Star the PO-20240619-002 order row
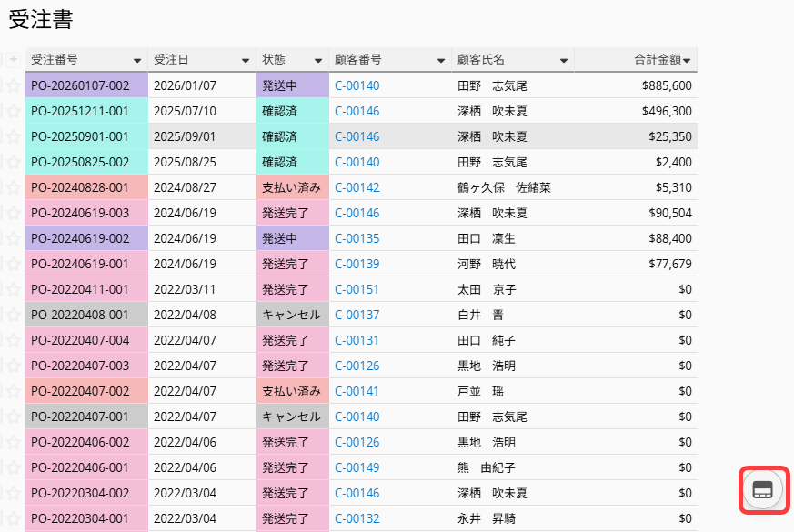This screenshot has height=532, width=794. (x=13, y=238)
